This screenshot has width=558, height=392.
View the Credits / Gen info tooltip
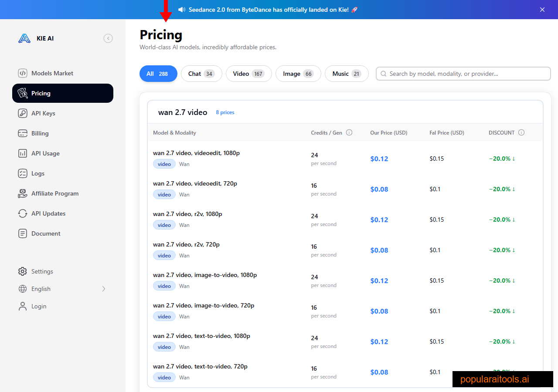[x=349, y=132]
